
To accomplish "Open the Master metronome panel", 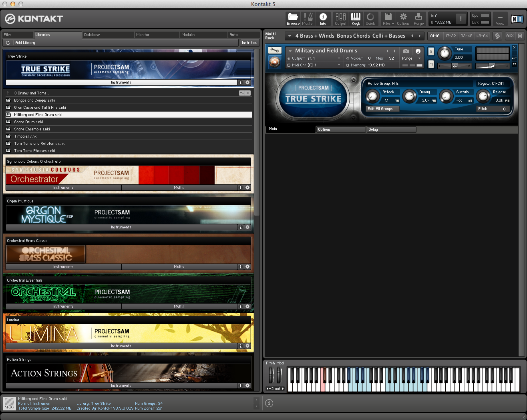I will (308, 19).
